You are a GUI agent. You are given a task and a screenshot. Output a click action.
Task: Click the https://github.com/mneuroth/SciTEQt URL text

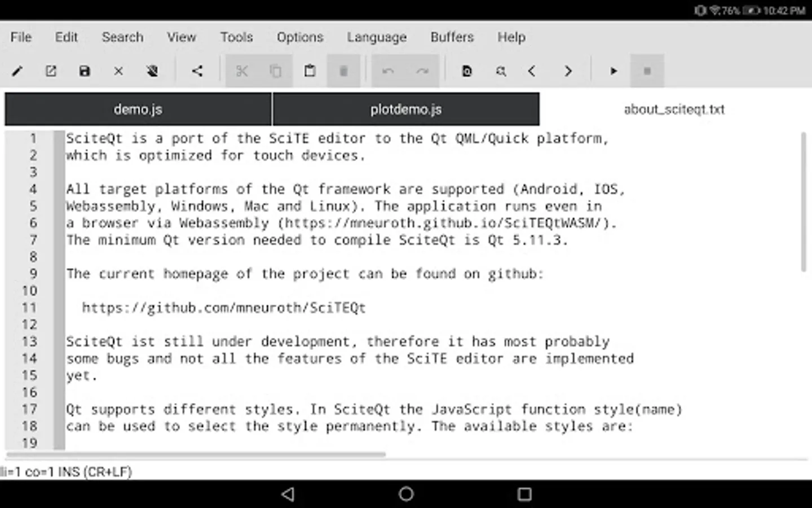click(224, 308)
